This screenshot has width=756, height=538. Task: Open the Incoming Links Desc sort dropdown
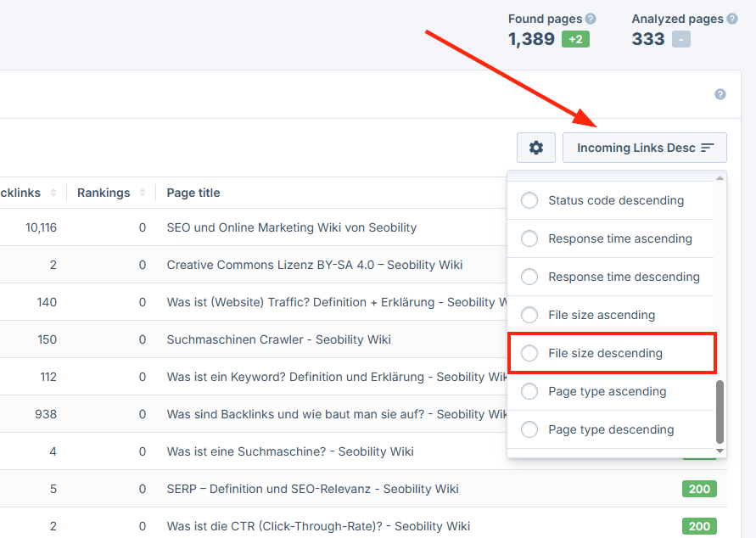pos(644,147)
